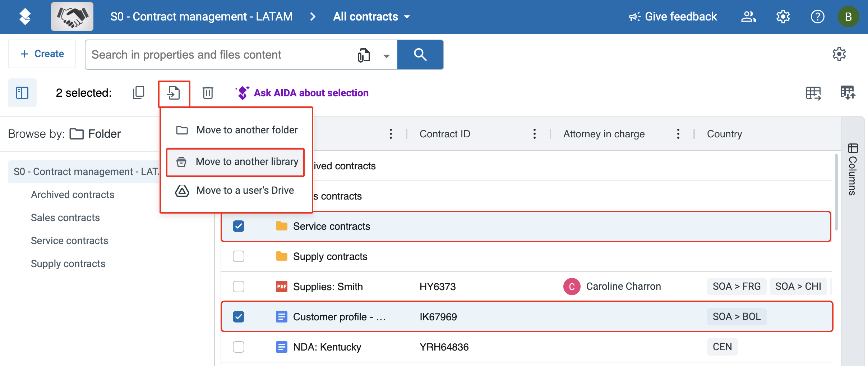Viewport: 868px width, 366px height.
Task: Click the Create button
Action: point(42,54)
